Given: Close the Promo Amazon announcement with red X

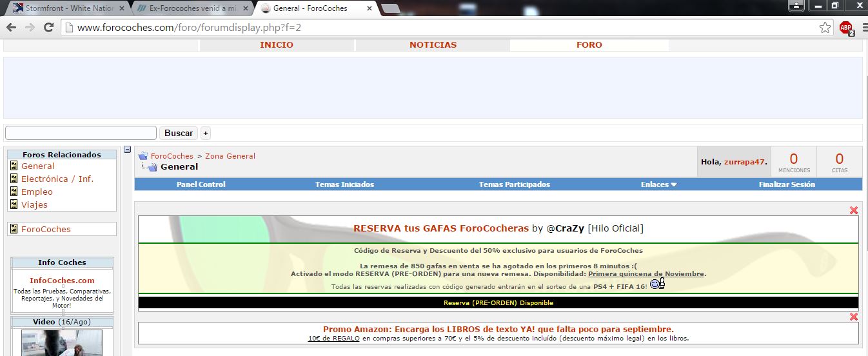Looking at the screenshot, I should [x=854, y=317].
